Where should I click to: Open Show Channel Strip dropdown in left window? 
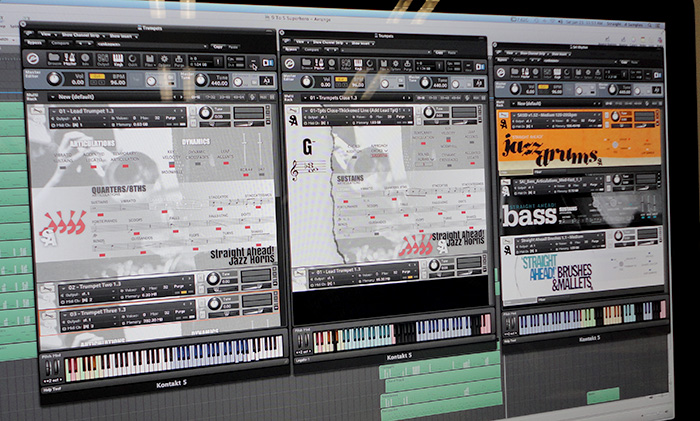(83, 35)
